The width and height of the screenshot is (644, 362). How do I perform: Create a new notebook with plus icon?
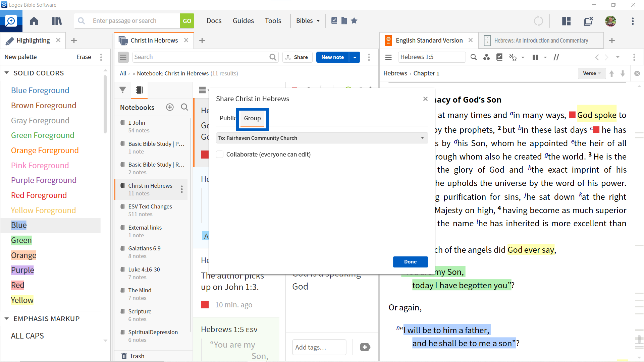pyautogui.click(x=170, y=107)
